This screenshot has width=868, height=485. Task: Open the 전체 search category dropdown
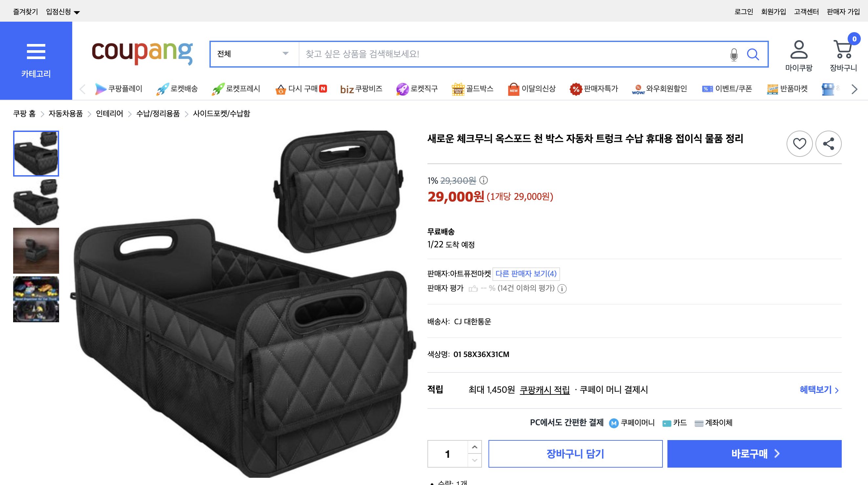[x=253, y=54]
